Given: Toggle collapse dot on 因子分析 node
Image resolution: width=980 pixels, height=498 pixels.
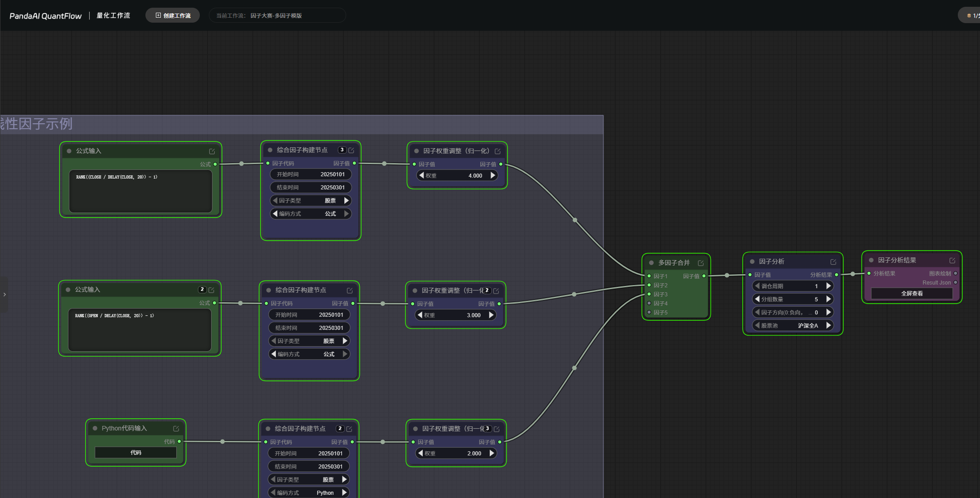Looking at the screenshot, I should pos(752,261).
